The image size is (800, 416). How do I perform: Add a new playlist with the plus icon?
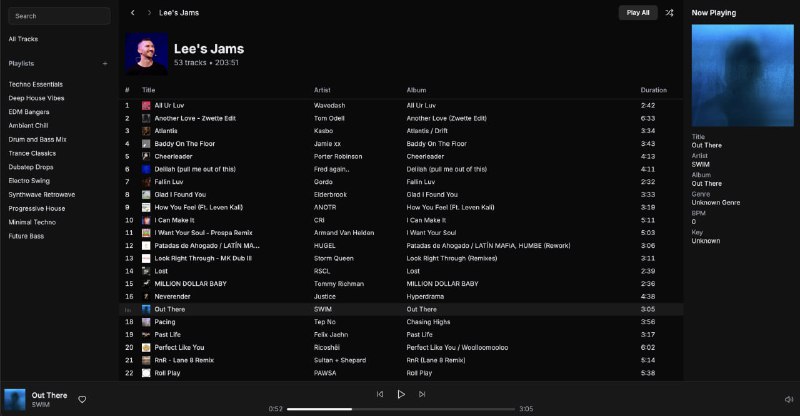[x=105, y=63]
